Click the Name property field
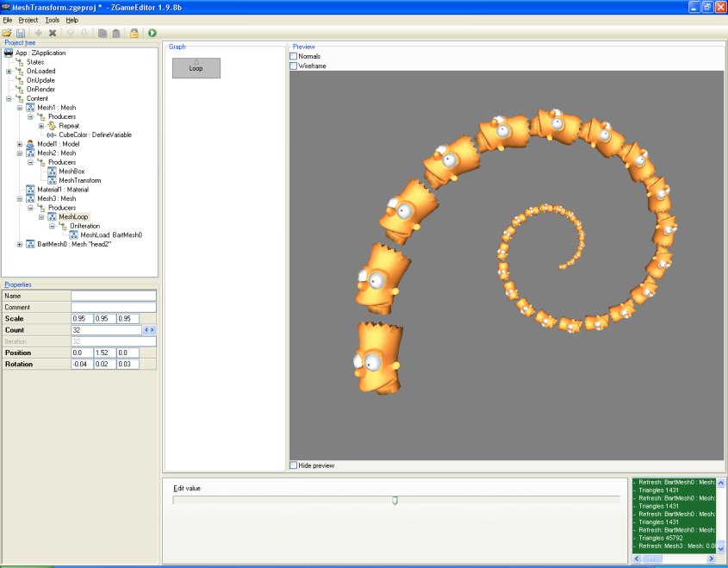This screenshot has height=568, width=728. pos(114,296)
